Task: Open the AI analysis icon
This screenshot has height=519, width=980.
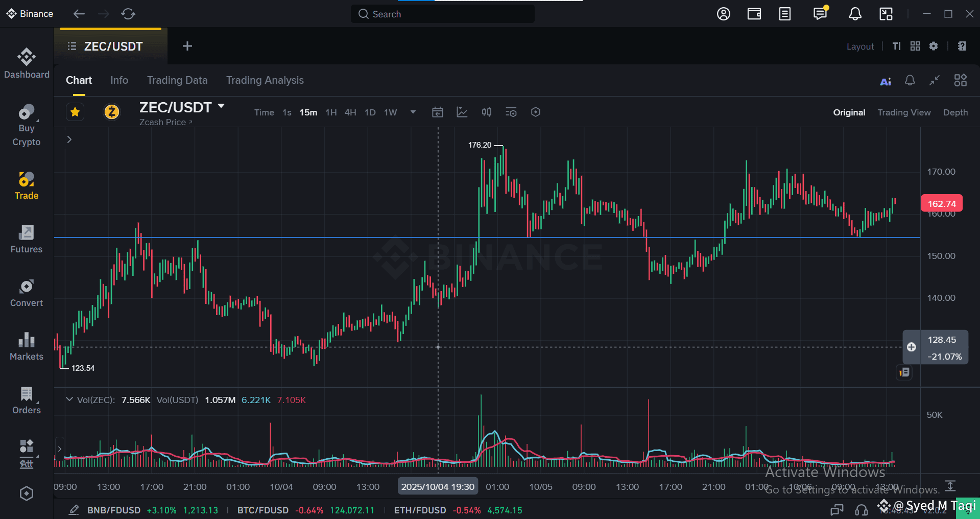Action: coord(886,81)
